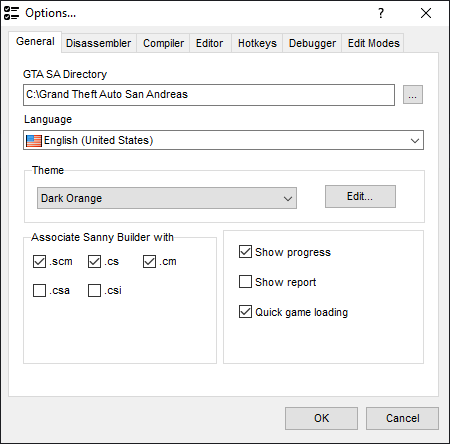
Task: Open the Edit Modes tab
Action: 373,43
